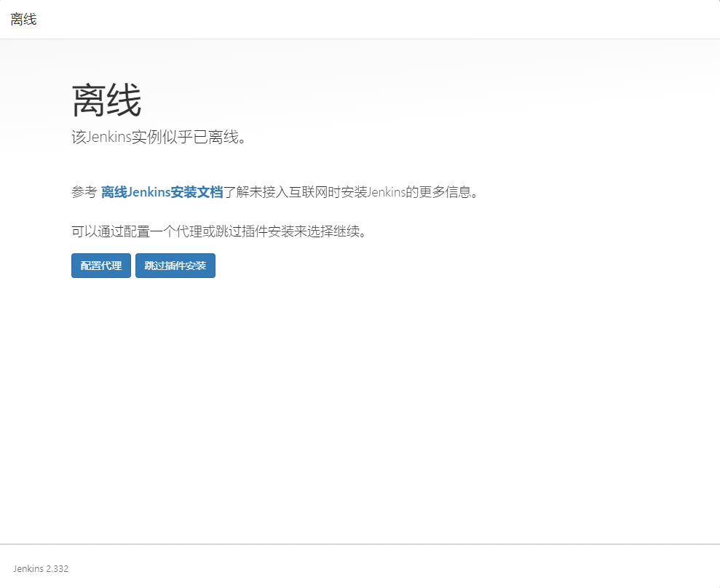Click the 离线 title in top bar
Image resolution: width=720 pixels, height=588 pixels.
point(23,19)
